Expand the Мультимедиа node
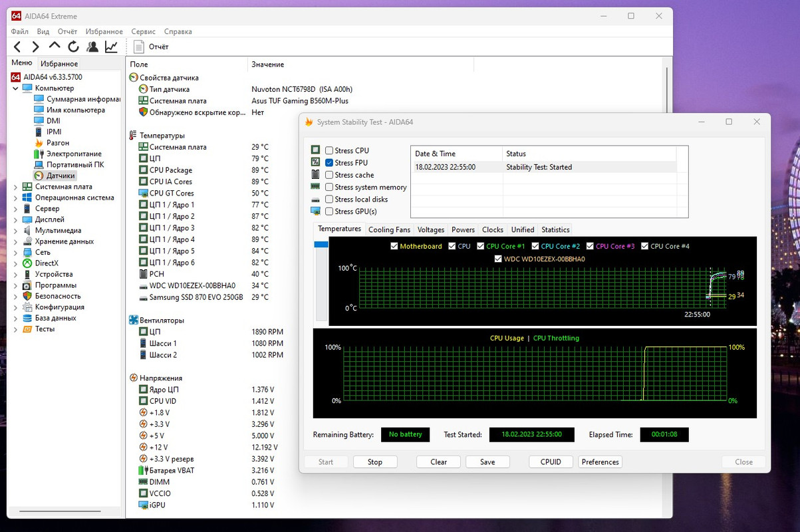This screenshot has width=800, height=532. click(x=17, y=230)
